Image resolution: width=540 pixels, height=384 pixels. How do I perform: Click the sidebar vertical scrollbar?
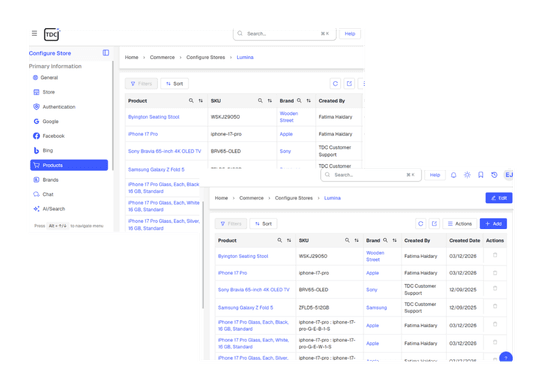(x=113, y=115)
